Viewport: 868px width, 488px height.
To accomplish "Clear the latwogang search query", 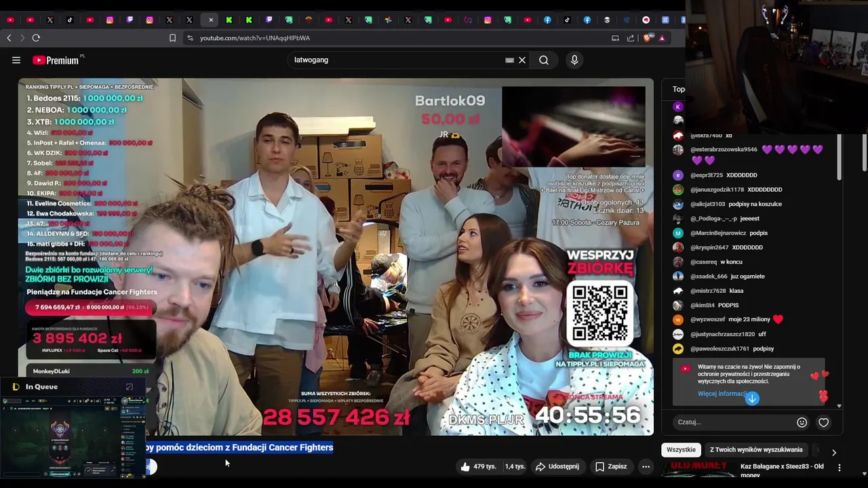I will tap(522, 60).
